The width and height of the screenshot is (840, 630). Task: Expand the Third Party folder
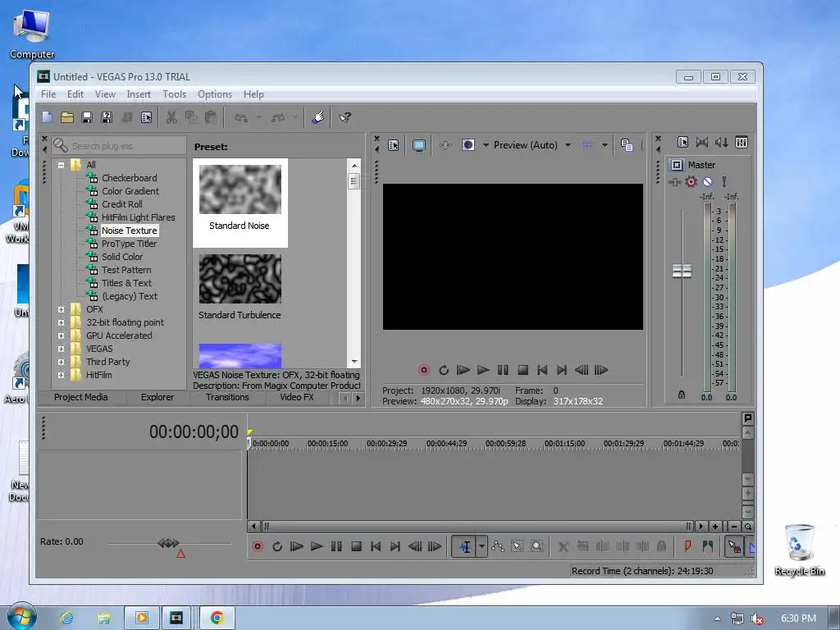tap(61, 362)
